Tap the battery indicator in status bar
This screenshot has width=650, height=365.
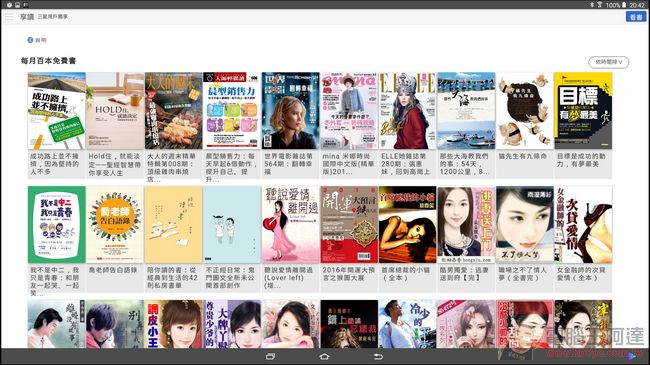(623, 5)
